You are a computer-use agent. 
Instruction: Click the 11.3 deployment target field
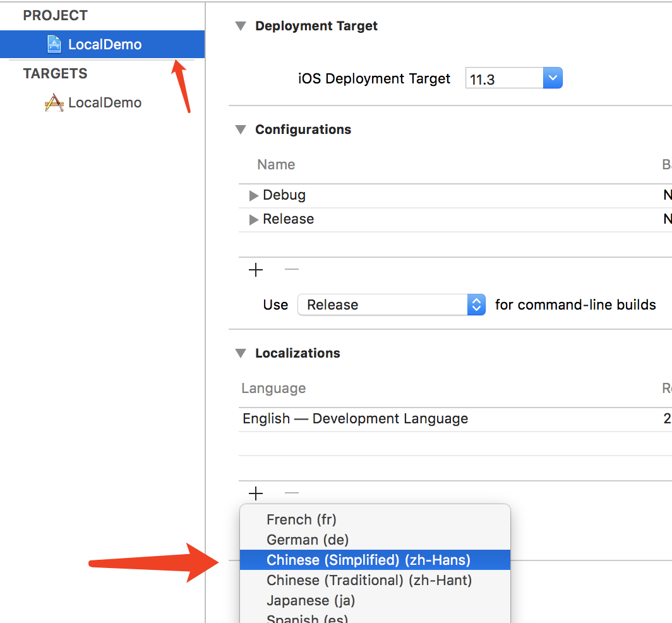505,78
